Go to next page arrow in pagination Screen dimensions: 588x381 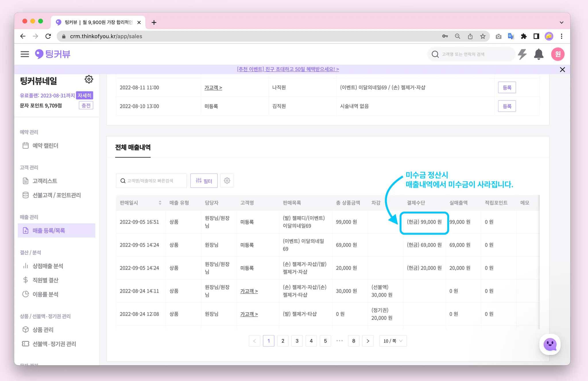coord(368,341)
